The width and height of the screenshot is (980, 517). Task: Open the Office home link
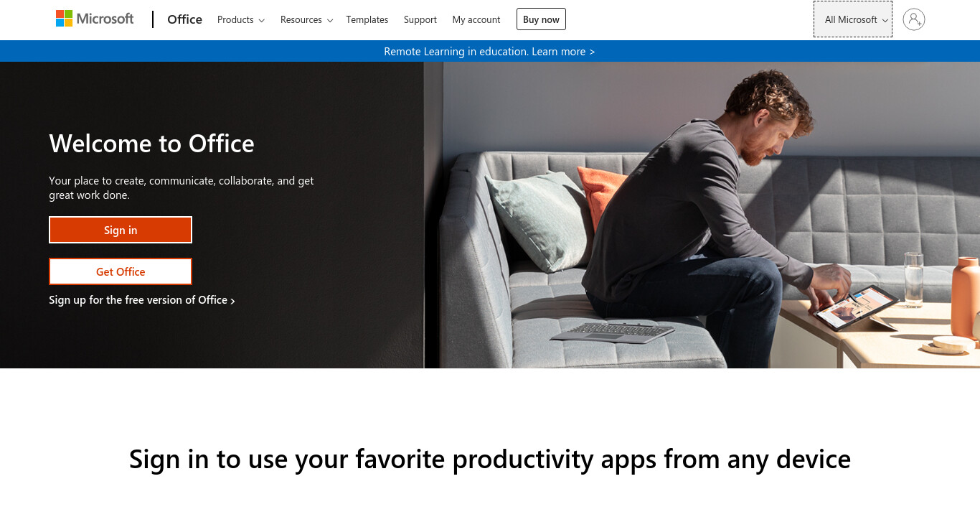tap(184, 19)
